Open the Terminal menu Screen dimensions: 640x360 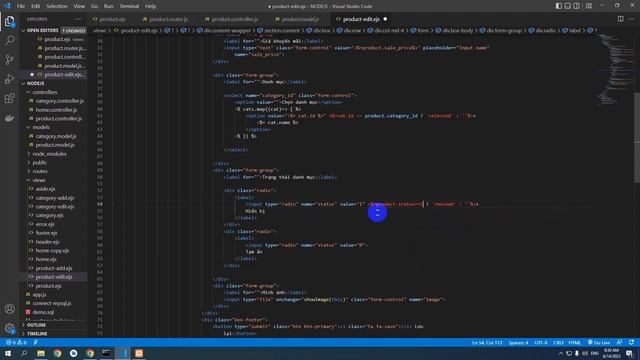point(129,6)
